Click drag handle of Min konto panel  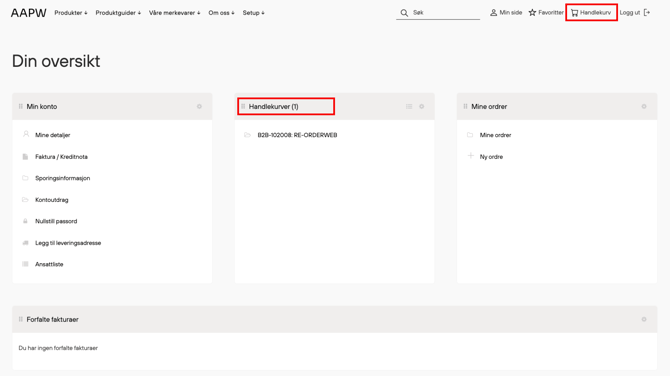(21, 106)
